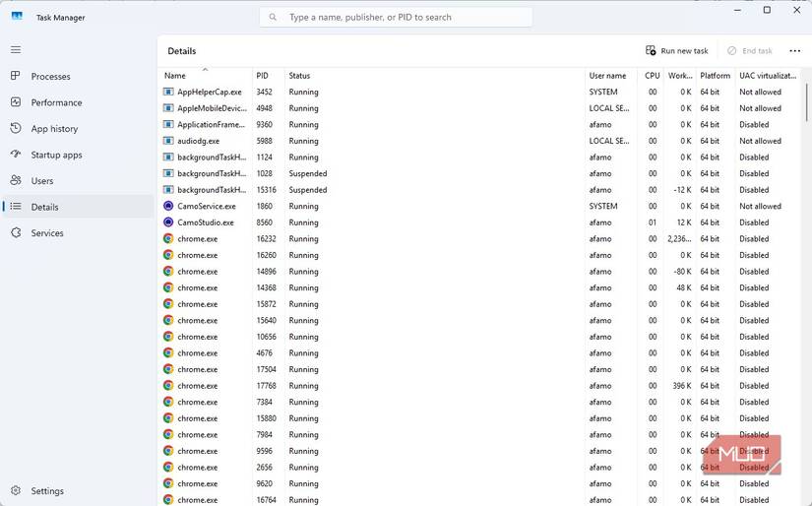Viewport: 812px width, 506px height.
Task: Sort by the Platform column header
Action: 716,76
